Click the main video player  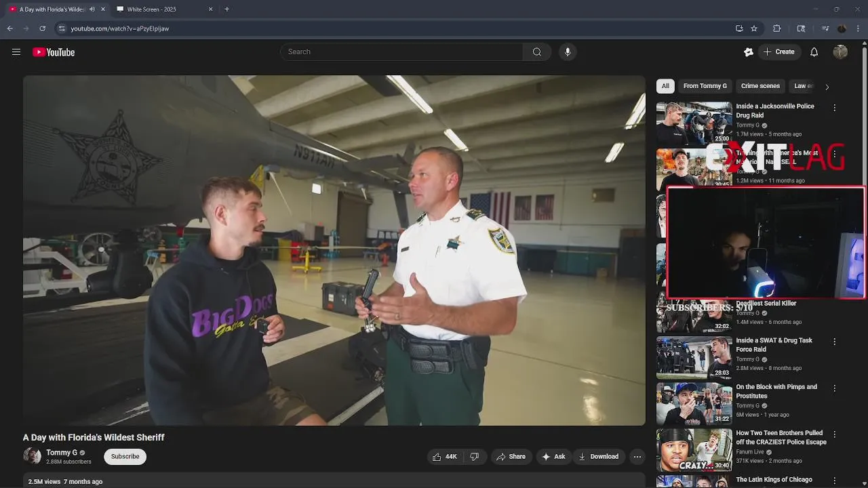334,250
